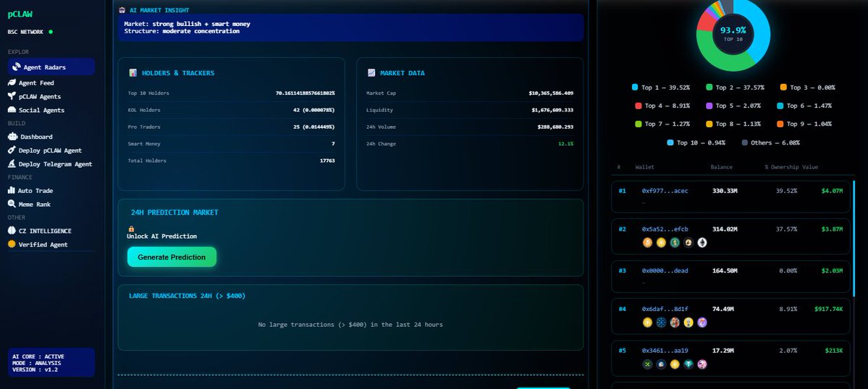Image resolution: width=868 pixels, height=389 pixels.
Task: Open wallet address 0xf977...acec
Action: pos(665,191)
